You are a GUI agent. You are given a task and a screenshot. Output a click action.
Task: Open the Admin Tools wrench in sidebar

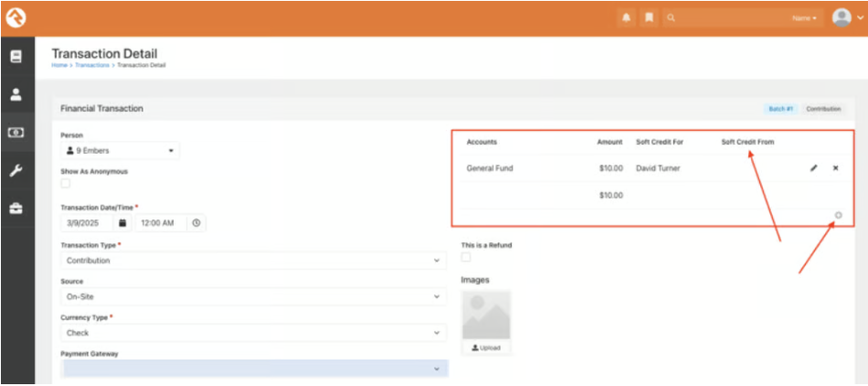coord(16,171)
